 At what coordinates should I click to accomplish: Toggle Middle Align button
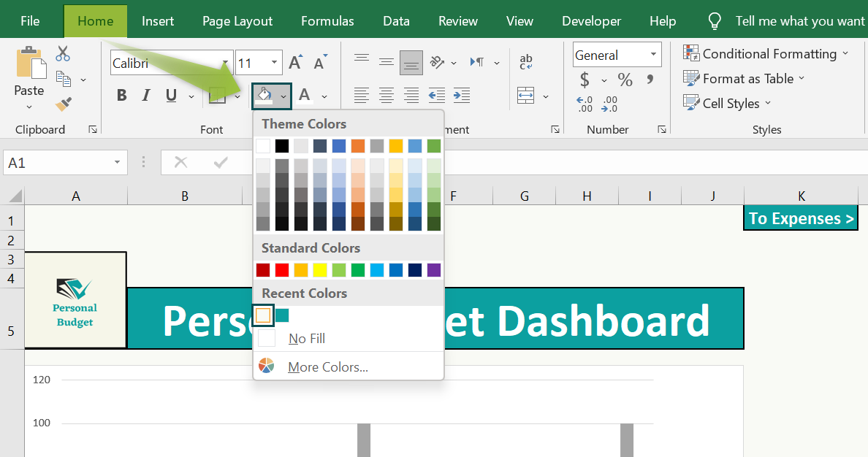click(387, 62)
